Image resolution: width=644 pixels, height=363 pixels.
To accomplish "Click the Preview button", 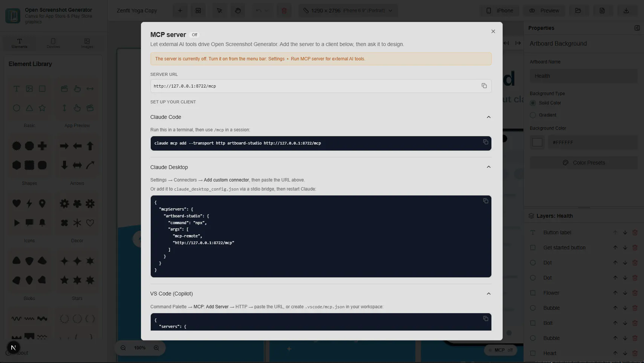I will 544,11.
